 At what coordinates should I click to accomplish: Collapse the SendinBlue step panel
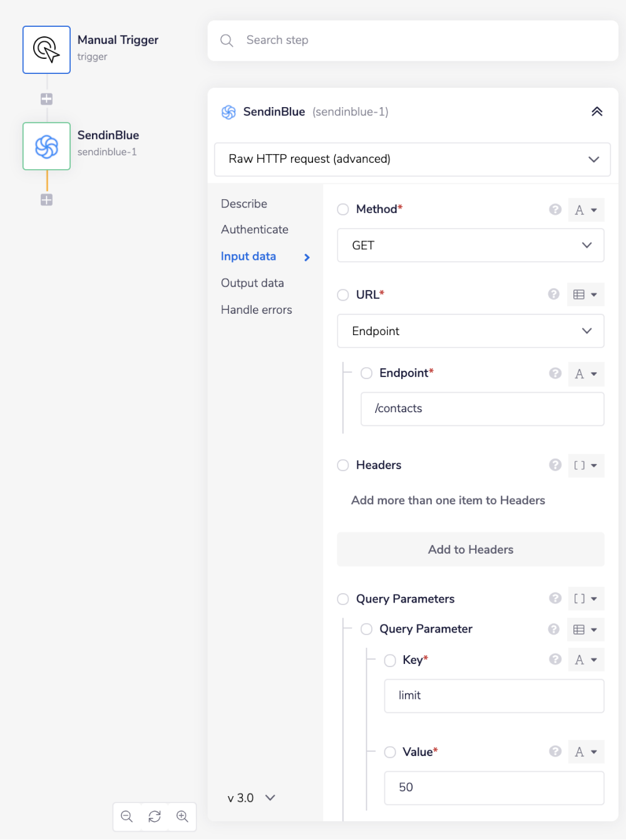click(597, 111)
